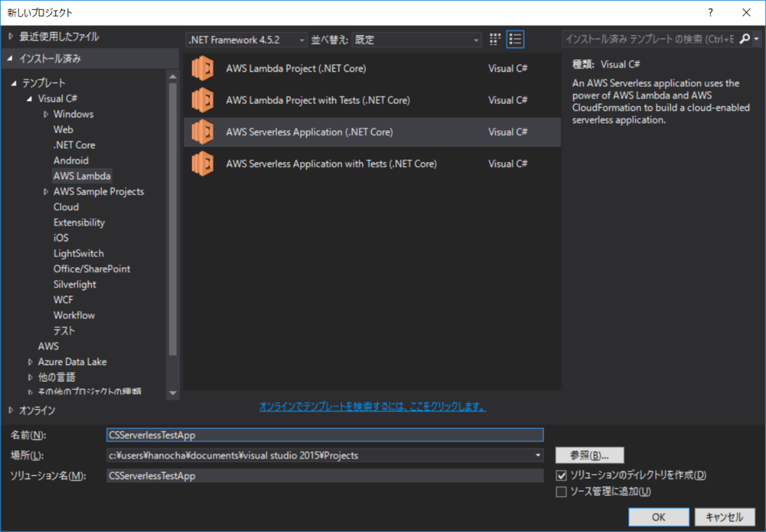The width and height of the screenshot is (766, 532).
Task: Expand the 最近使用したファイル section
Action: pos(10,37)
